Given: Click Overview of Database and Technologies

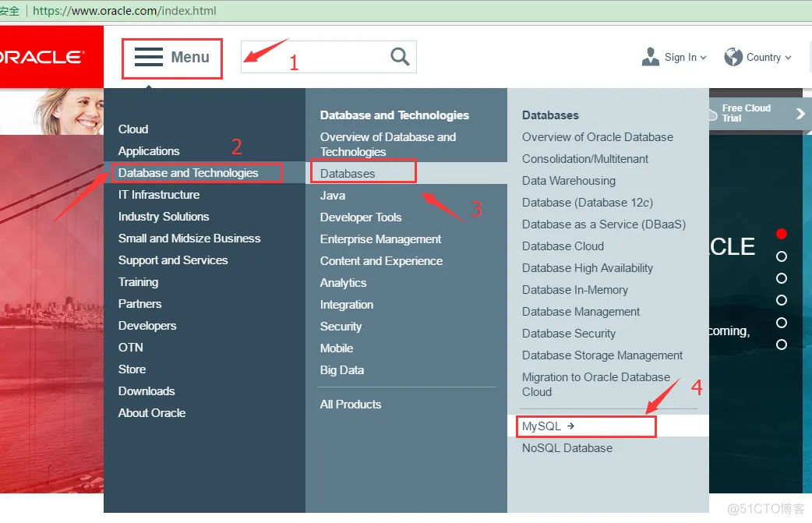Looking at the screenshot, I should point(388,144).
